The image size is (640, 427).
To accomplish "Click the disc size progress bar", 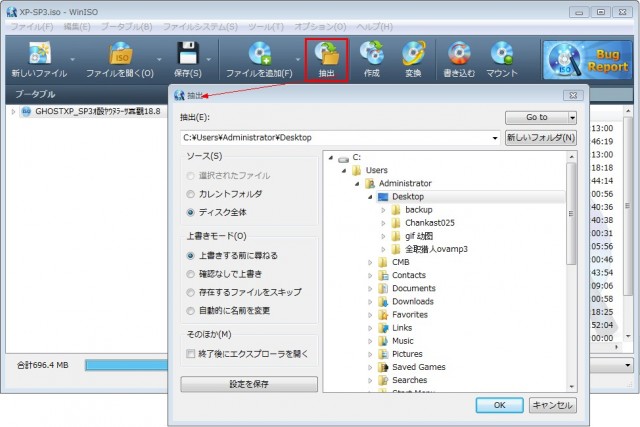I will [127, 365].
